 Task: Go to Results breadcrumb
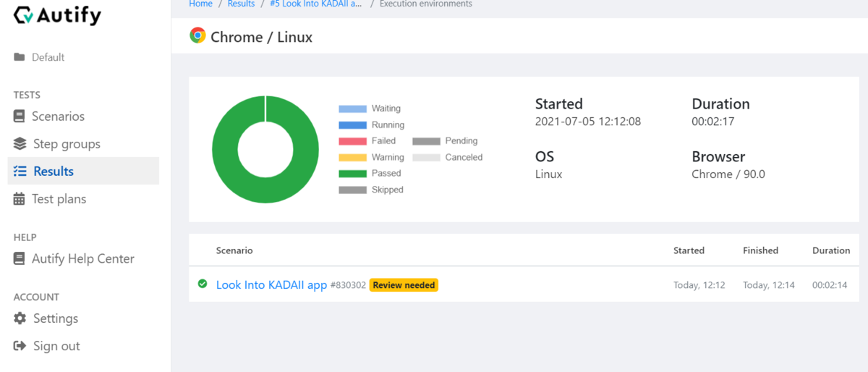pyautogui.click(x=241, y=4)
